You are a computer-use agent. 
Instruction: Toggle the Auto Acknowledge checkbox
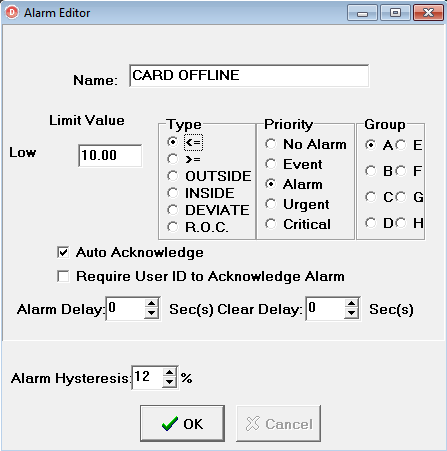[63, 252]
